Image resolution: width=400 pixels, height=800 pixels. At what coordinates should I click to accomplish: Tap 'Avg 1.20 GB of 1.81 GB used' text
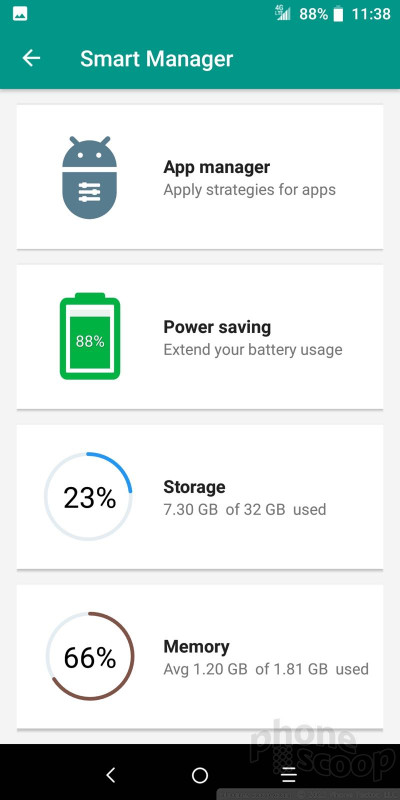point(266,669)
